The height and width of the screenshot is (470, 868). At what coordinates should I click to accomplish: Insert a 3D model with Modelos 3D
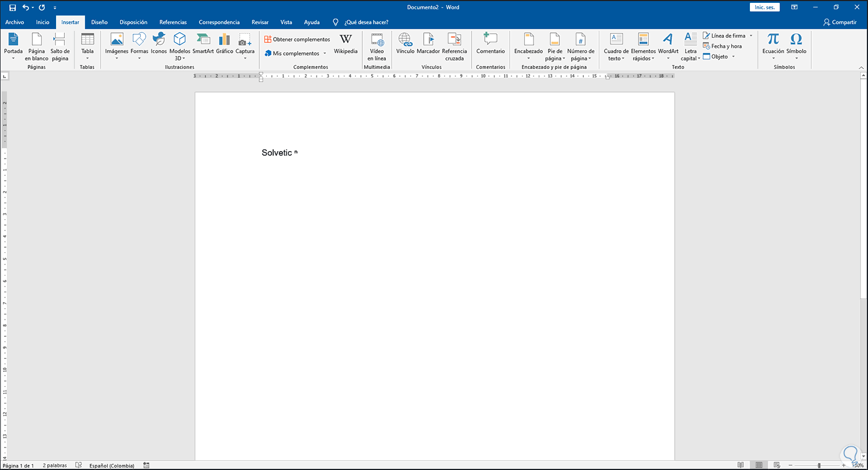(179, 46)
